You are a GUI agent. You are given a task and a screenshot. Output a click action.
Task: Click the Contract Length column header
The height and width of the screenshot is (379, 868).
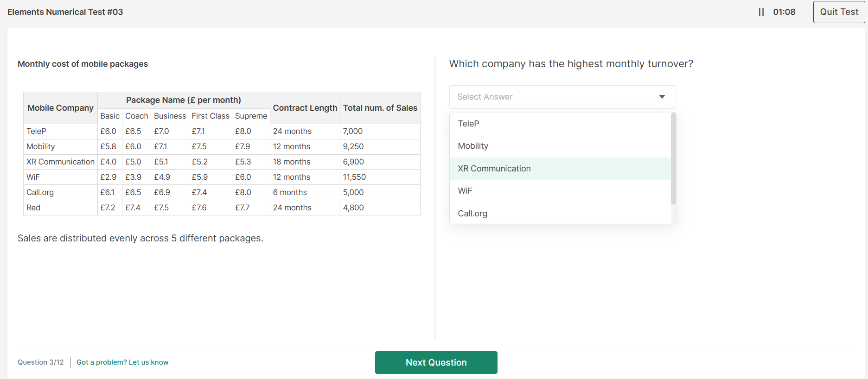click(305, 108)
